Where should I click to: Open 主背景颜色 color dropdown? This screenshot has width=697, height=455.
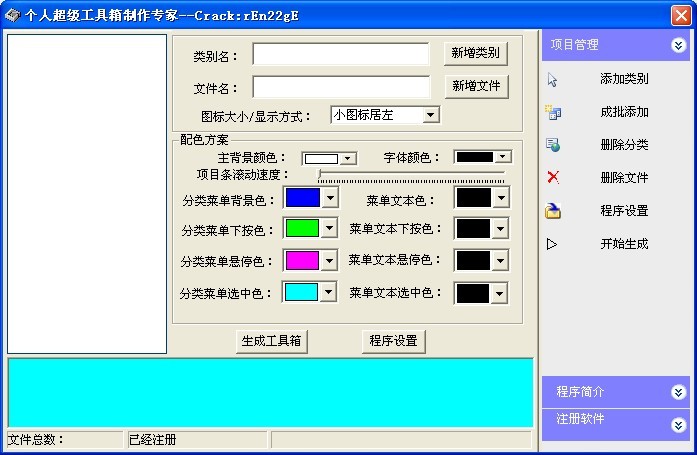pos(329,158)
